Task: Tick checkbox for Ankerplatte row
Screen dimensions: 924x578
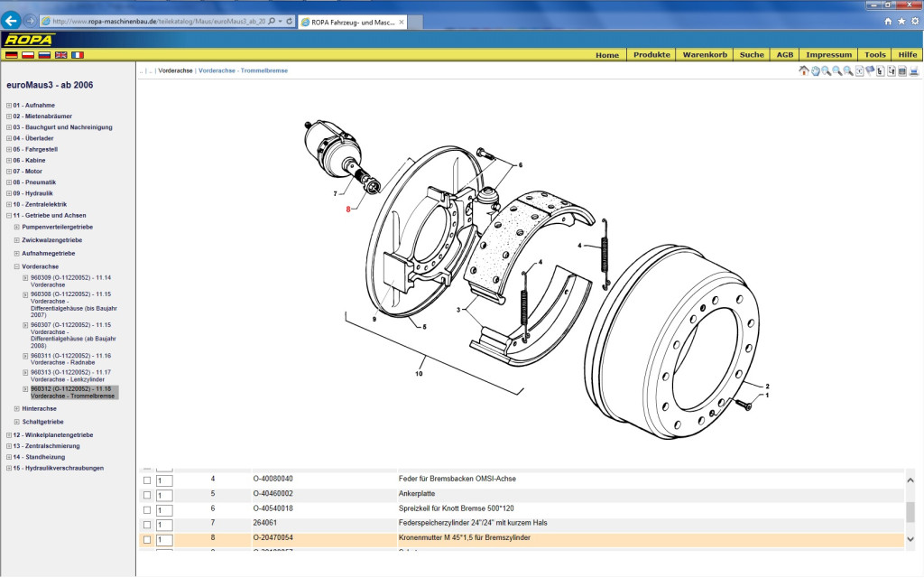Action: click(x=147, y=495)
